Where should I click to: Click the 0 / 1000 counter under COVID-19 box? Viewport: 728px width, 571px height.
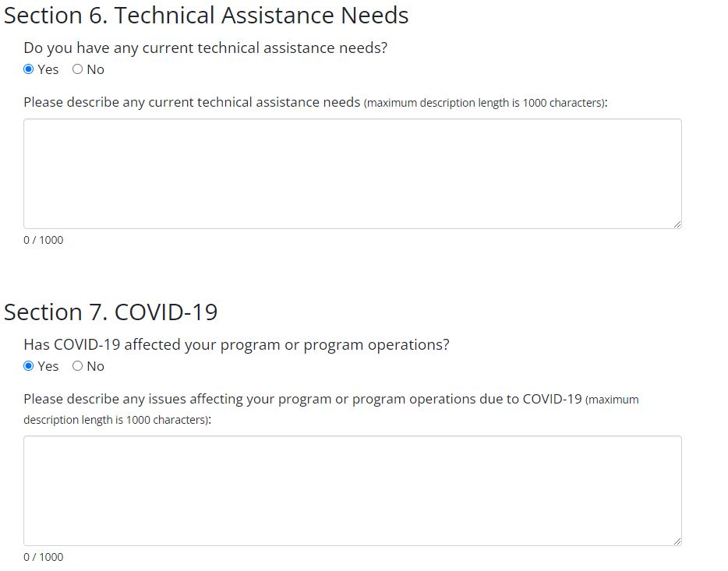pos(44,557)
